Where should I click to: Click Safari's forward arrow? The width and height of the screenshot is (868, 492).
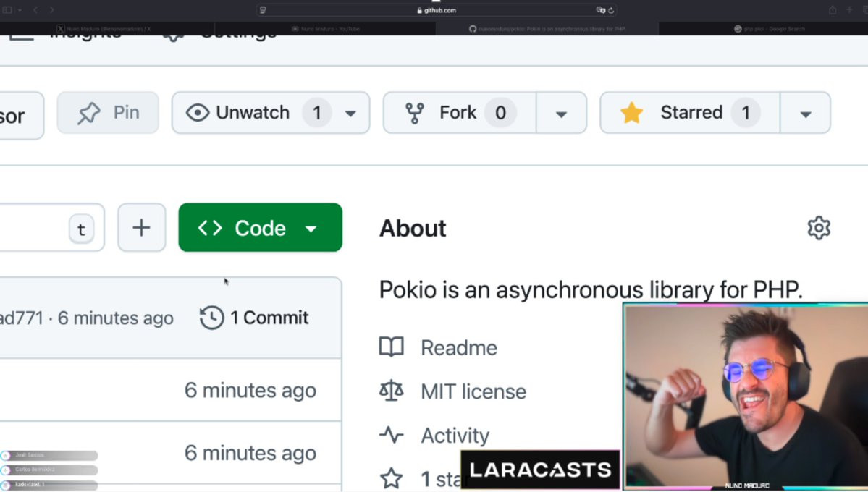tap(51, 10)
